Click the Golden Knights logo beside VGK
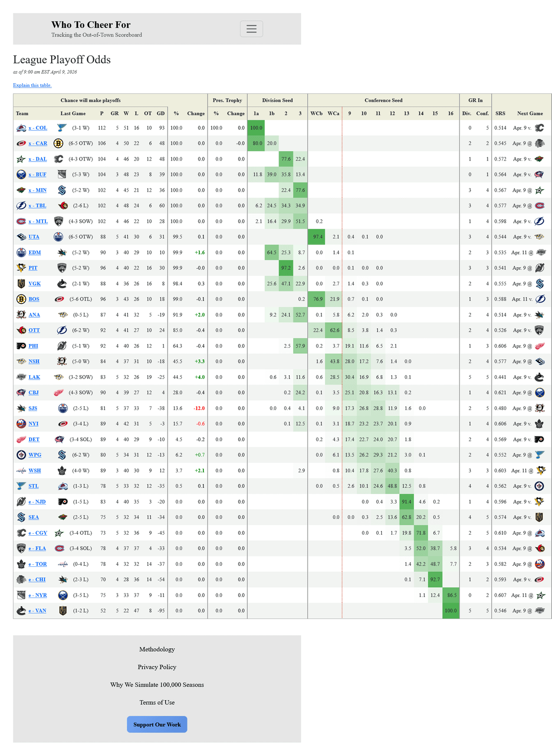Viewport: 552px width, 756px height. pos(21,284)
